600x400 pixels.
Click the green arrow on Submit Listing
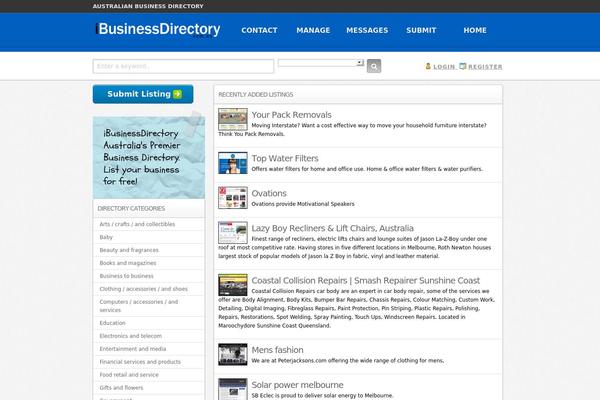[x=178, y=94]
